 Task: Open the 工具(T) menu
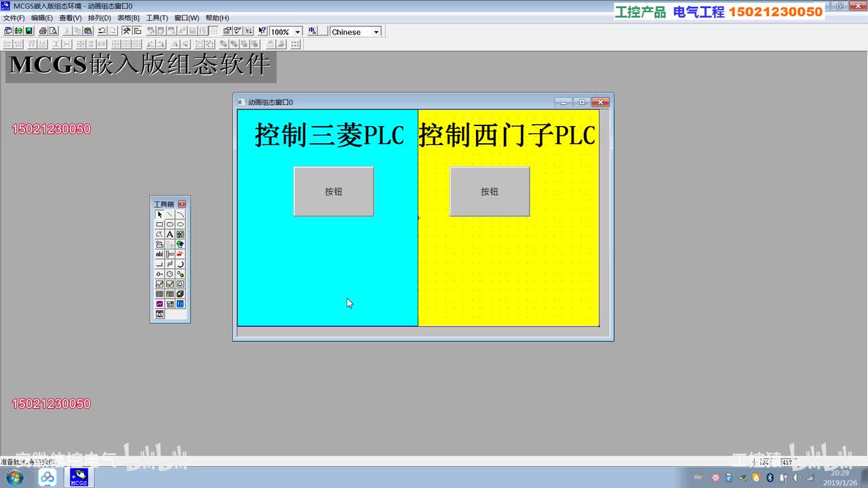[x=157, y=18]
